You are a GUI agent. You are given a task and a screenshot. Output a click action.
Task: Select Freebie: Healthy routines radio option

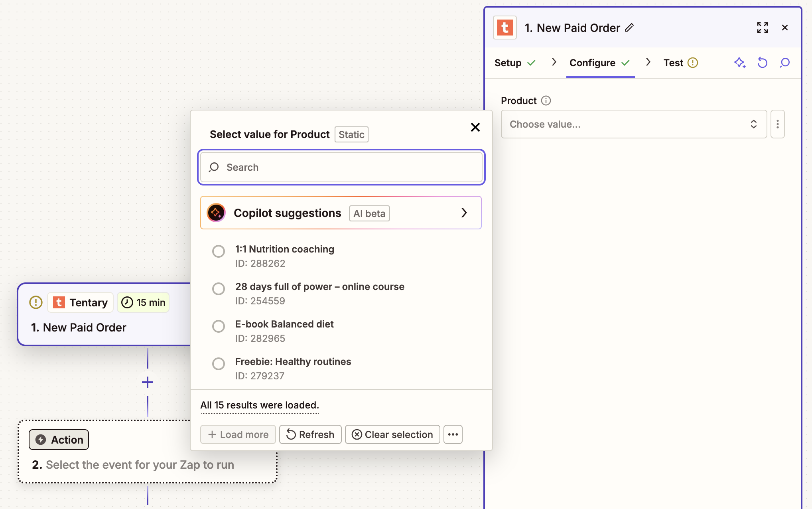[x=219, y=364]
